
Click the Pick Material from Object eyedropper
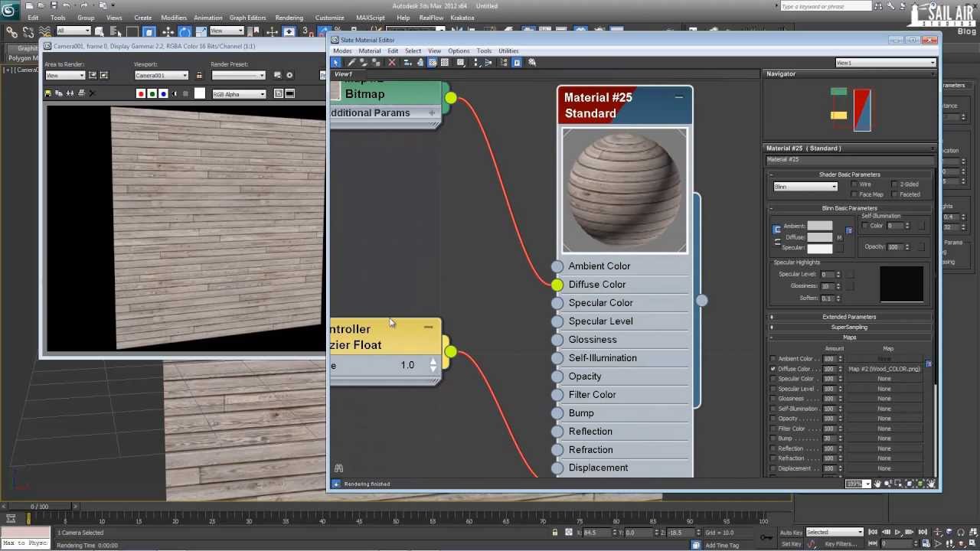(x=351, y=62)
